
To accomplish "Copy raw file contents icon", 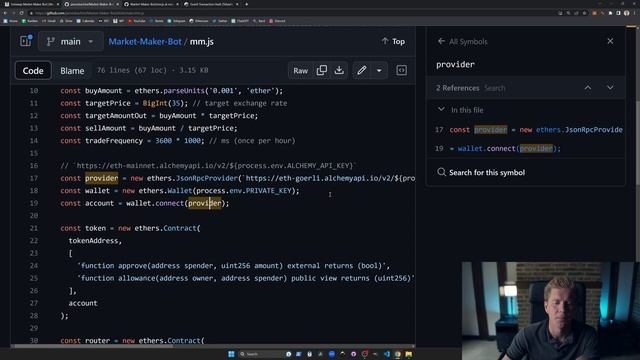I will (x=322, y=70).
